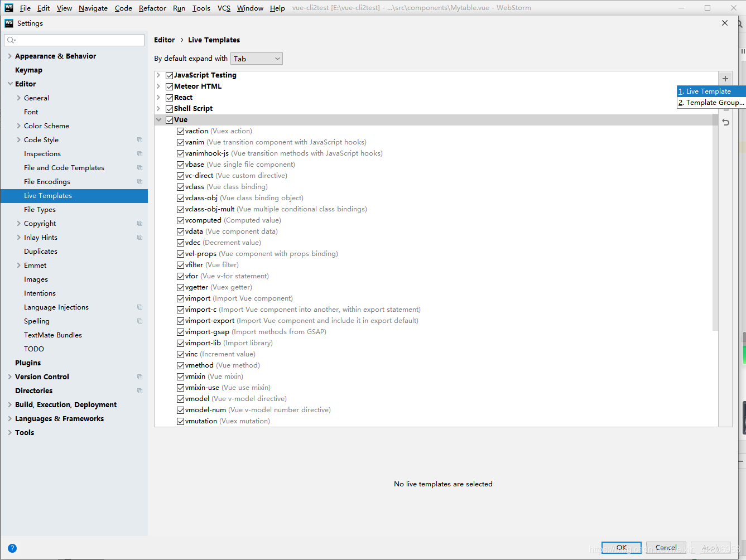This screenshot has height=560, width=746.
Task: Click the OK button
Action: click(x=621, y=548)
